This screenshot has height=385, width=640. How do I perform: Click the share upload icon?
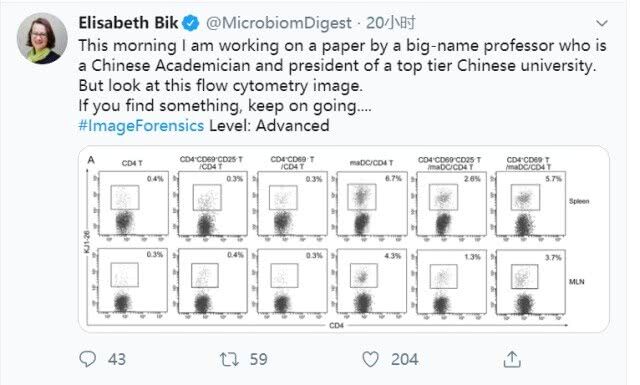512,359
